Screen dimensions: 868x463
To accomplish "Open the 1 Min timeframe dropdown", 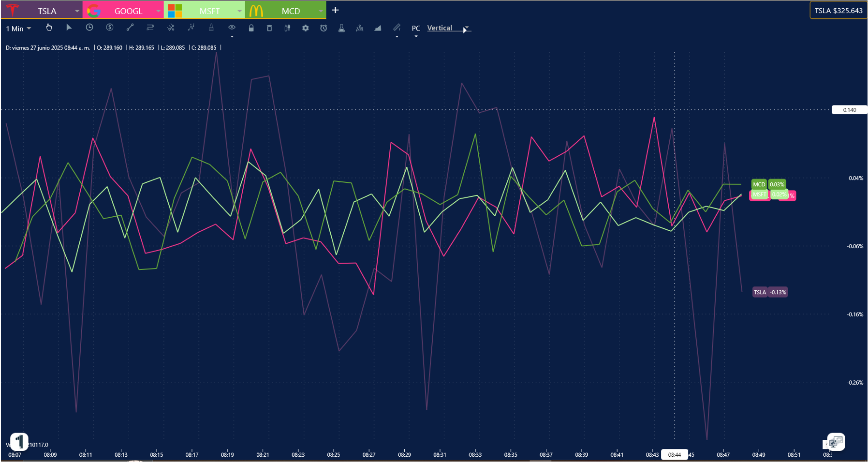I will (18, 29).
